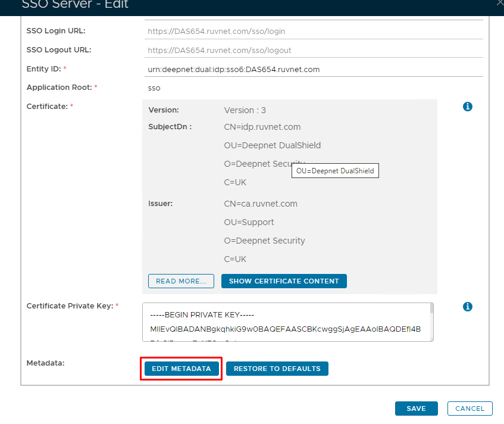This screenshot has height=424, width=504.
Task: Restore metadata to defaults
Action: tap(277, 369)
